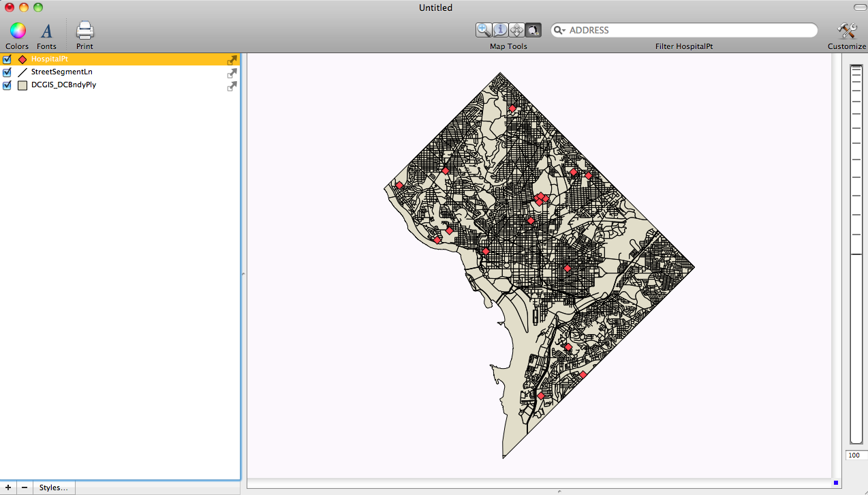Click arrow icon beside the StreetSegmentLn layer
The width and height of the screenshot is (868, 495).
coord(232,73)
